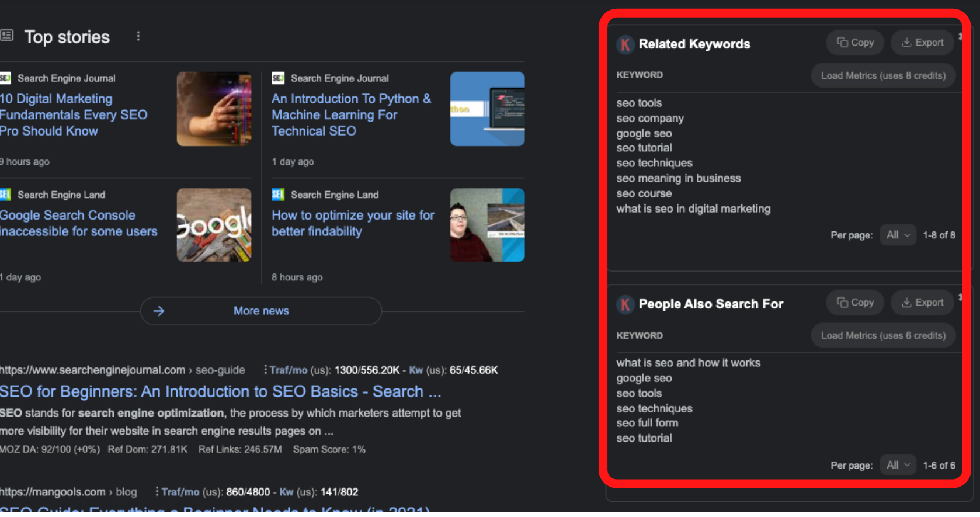Click More news button
This screenshot has height=517, width=980.
point(261,311)
